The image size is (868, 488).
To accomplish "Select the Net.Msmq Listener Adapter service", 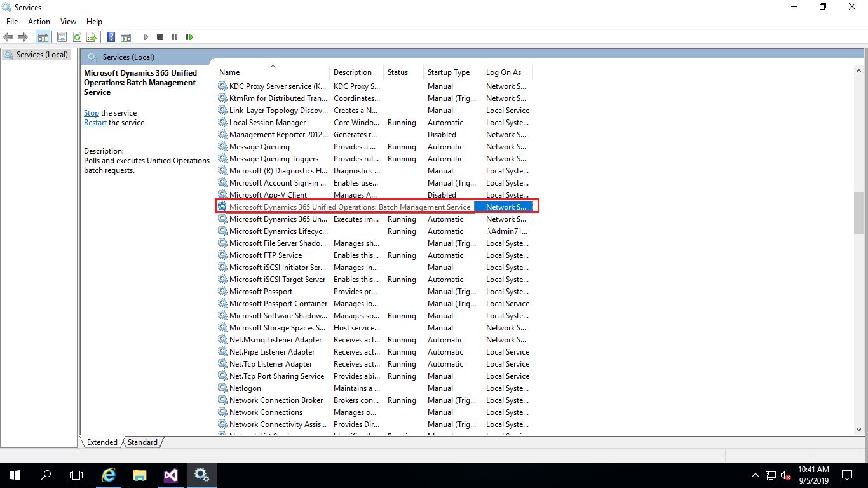I will point(275,340).
